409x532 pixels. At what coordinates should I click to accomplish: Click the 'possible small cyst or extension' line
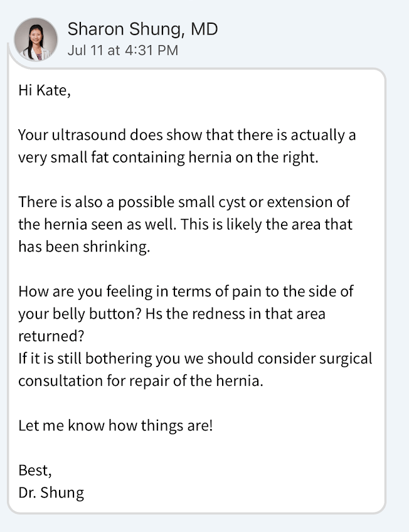click(184, 203)
